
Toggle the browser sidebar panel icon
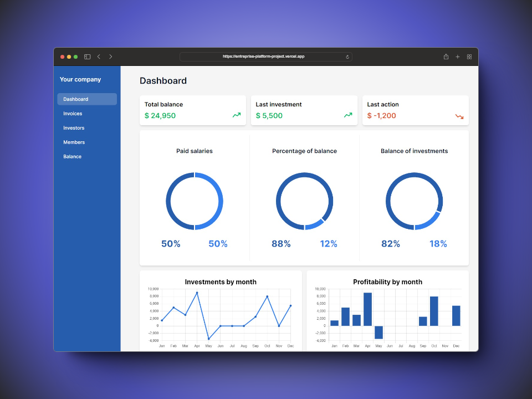(87, 57)
